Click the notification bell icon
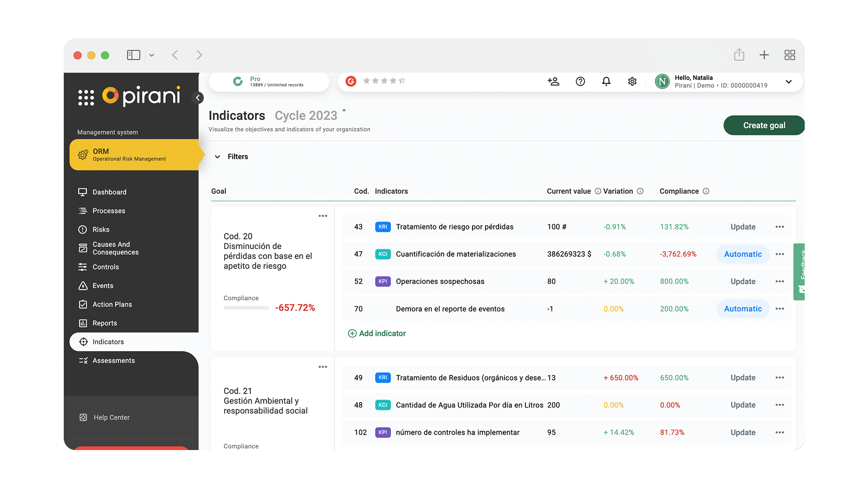 click(606, 81)
